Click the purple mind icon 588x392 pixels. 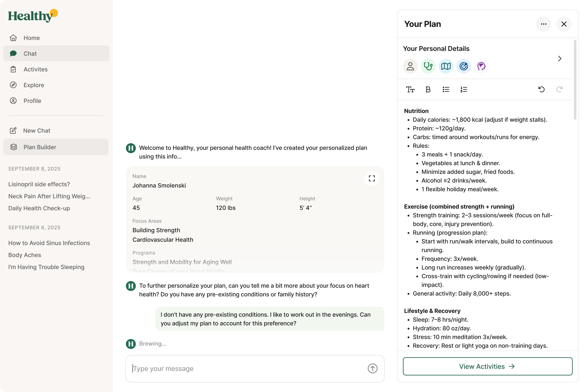coord(481,66)
